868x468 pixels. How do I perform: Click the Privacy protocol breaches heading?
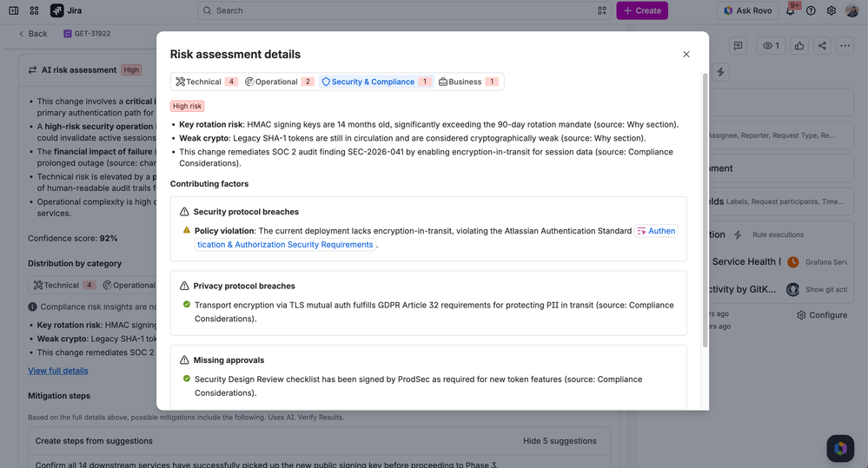tap(244, 286)
